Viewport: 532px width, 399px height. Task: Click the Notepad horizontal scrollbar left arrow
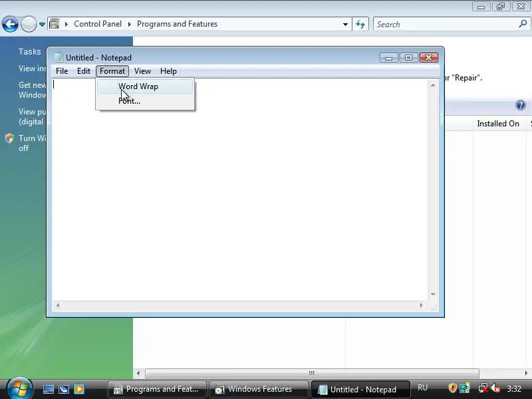coord(58,305)
